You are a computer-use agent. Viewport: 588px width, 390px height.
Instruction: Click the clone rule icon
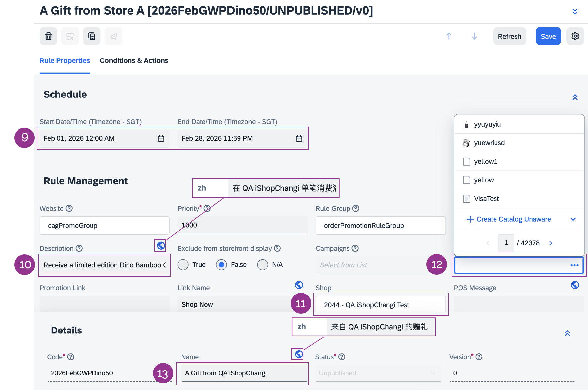point(92,36)
